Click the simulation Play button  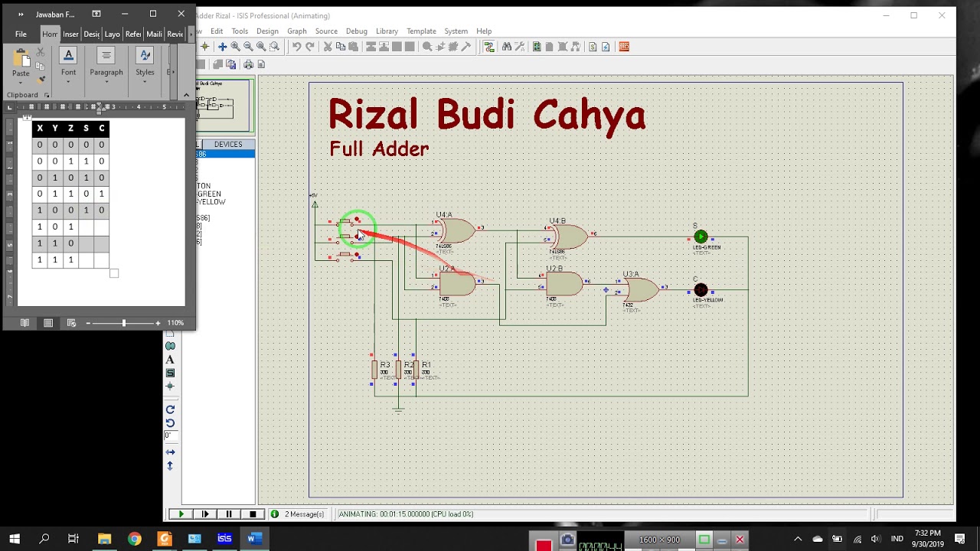tap(181, 514)
